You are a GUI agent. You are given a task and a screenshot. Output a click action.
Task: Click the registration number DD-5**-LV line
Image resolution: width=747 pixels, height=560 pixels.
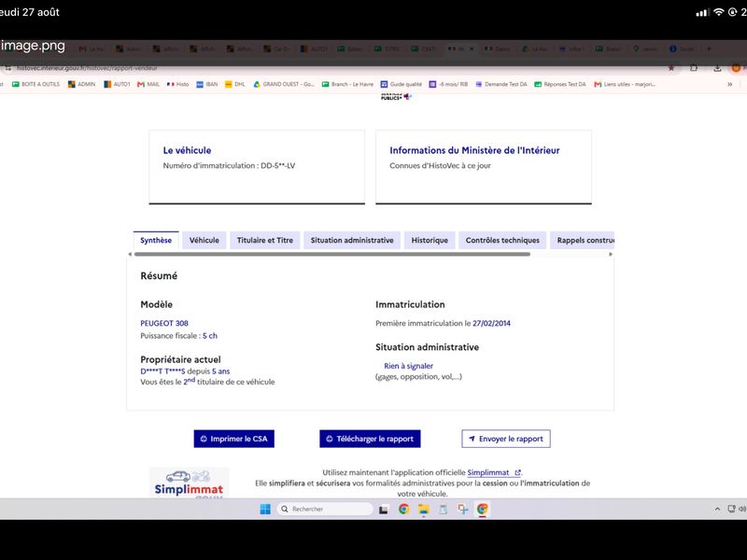pos(229,166)
